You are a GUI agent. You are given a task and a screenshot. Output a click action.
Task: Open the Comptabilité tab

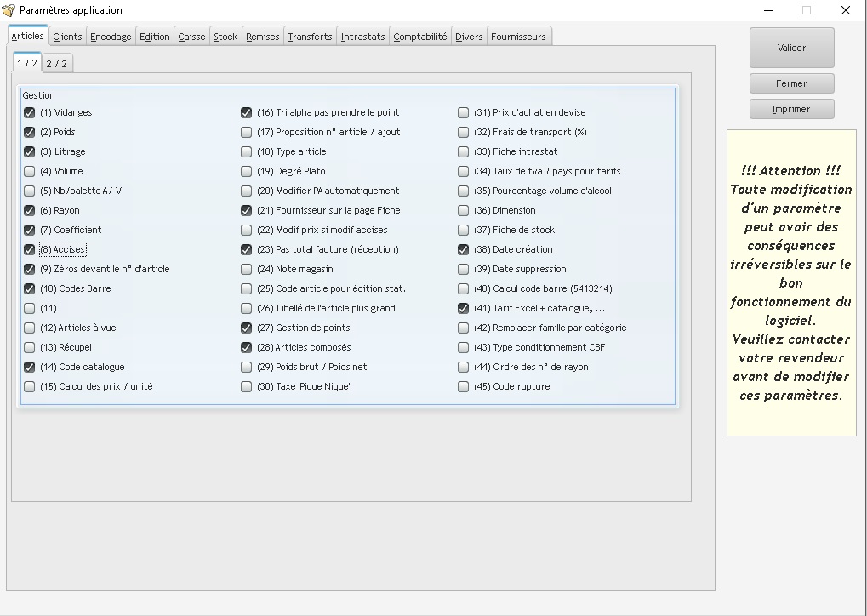(x=419, y=37)
